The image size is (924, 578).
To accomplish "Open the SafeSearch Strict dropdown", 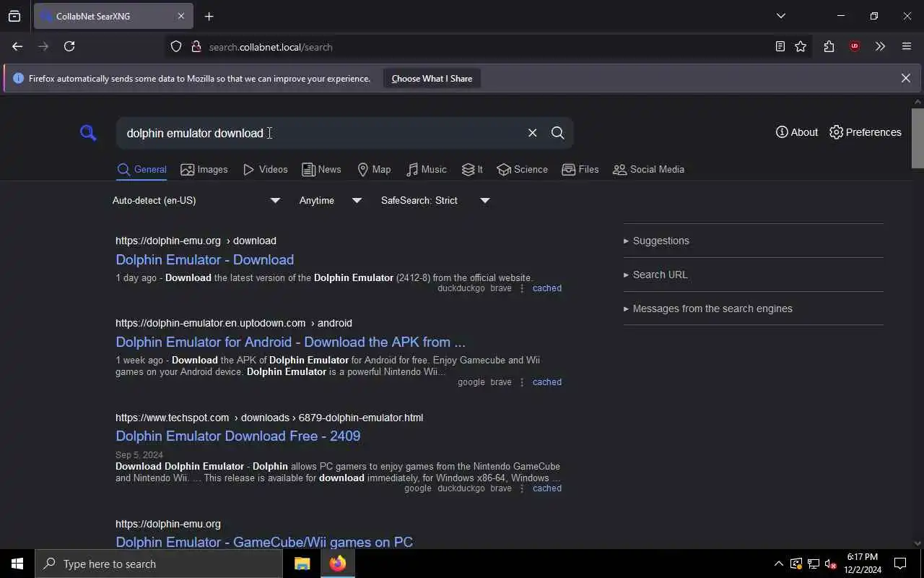I will (435, 200).
